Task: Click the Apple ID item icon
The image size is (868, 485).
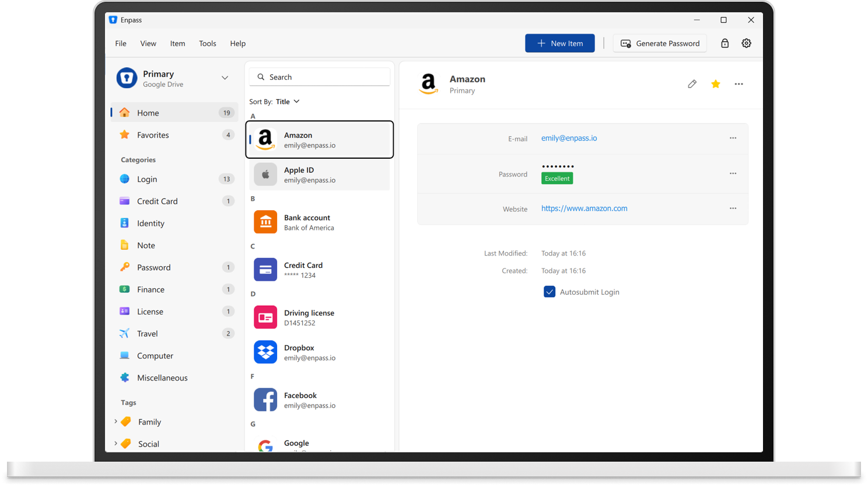Action: tap(265, 174)
